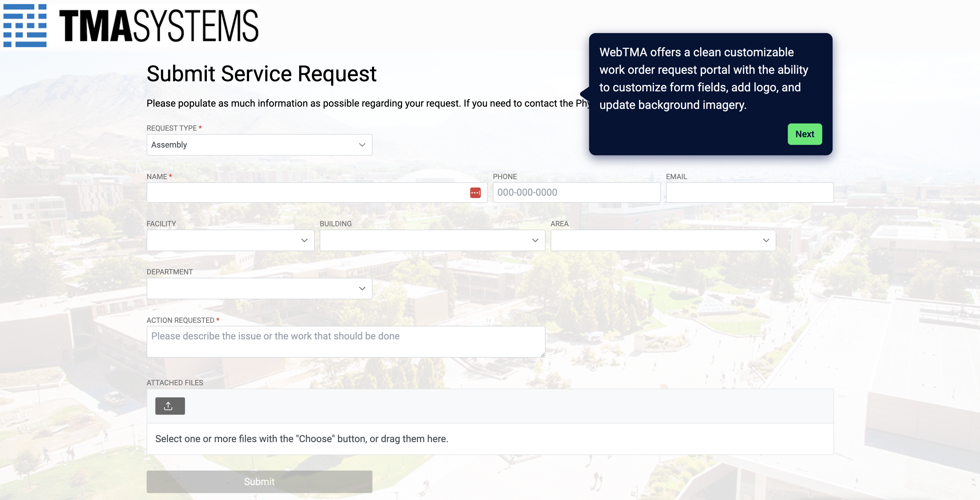Expand the Department dropdown field
980x500 pixels.
pyautogui.click(x=251, y=288)
